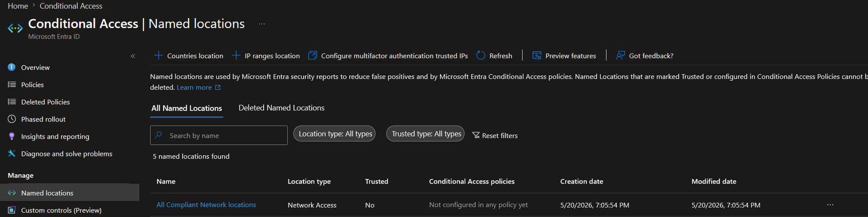The height and width of the screenshot is (217, 868).
Task: Click the Conditional Access title icon
Action: click(x=15, y=28)
